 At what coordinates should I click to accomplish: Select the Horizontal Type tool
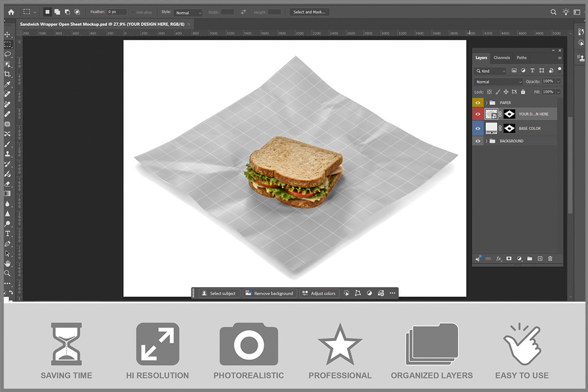[x=7, y=234]
